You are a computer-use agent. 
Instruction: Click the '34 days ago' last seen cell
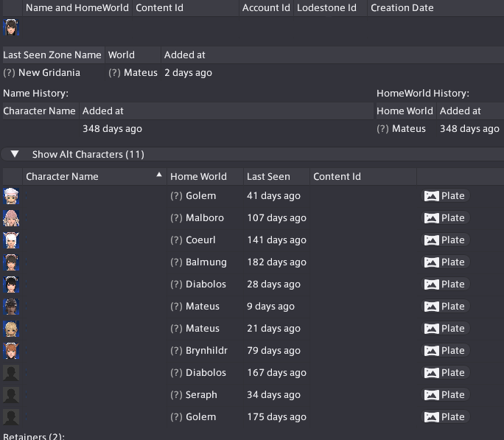[274, 395]
